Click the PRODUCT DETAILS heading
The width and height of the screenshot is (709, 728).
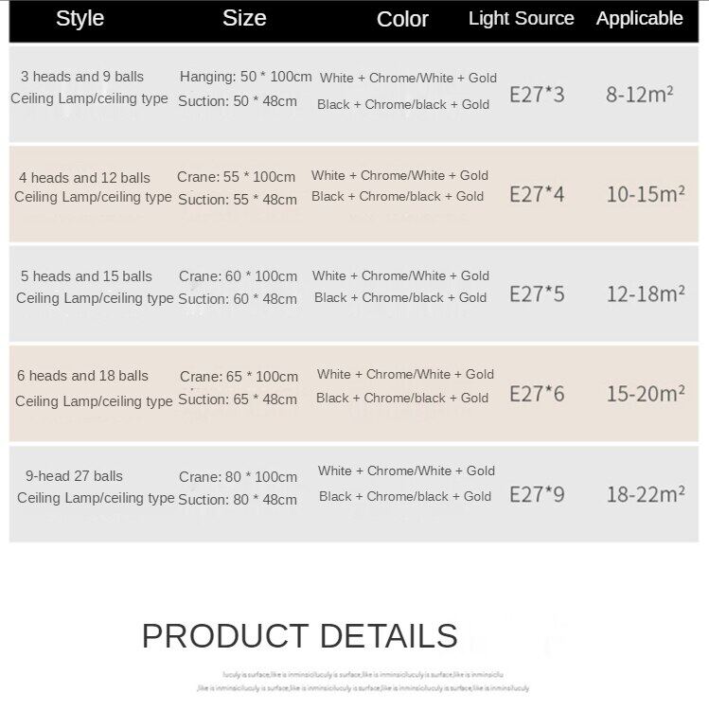point(299,636)
